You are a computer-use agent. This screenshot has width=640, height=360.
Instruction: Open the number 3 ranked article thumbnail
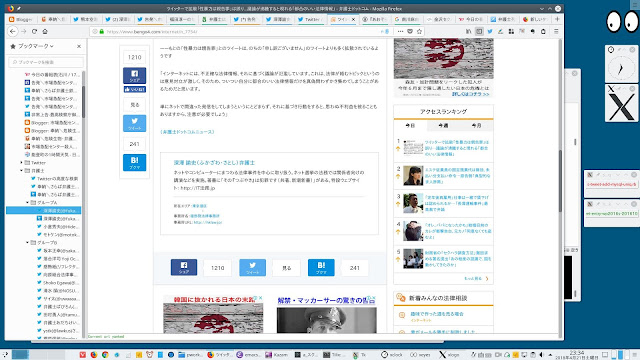click(x=413, y=203)
